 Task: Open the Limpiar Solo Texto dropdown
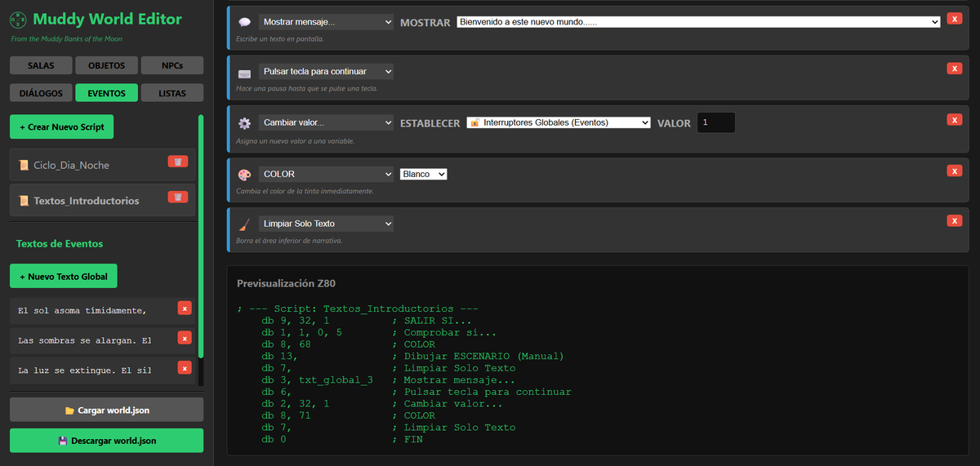click(x=327, y=224)
